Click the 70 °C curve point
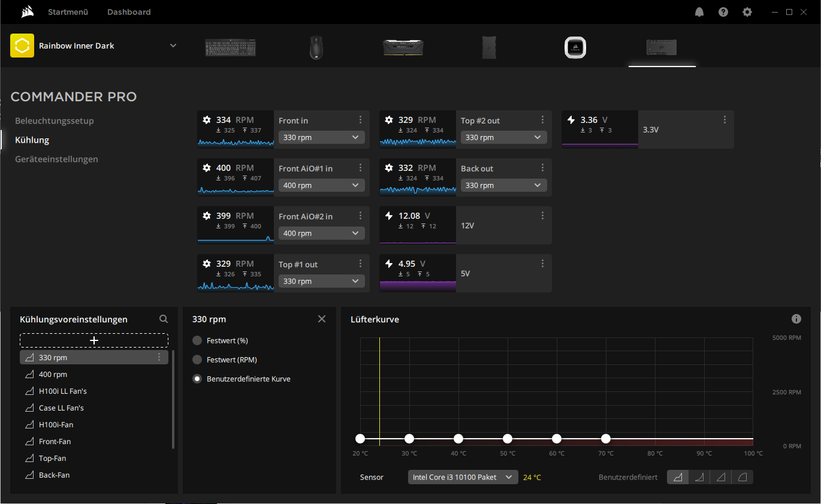This screenshot has width=821, height=504. [606, 439]
